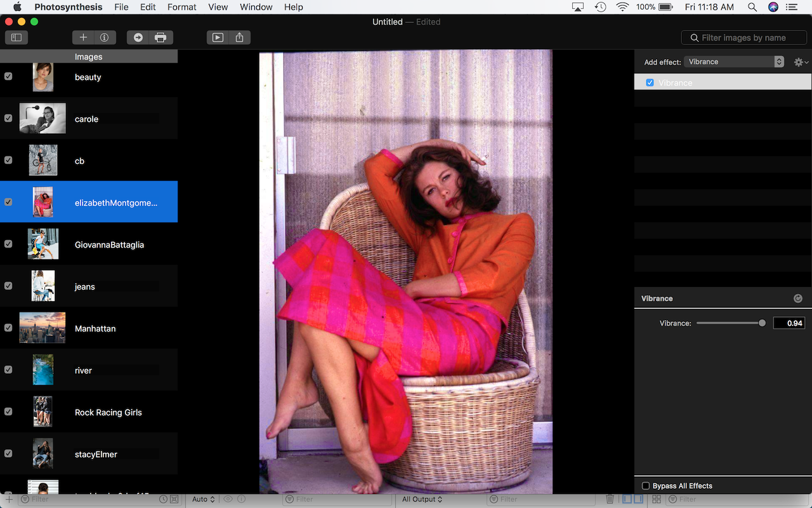Click the Spotlight search icon in the menu bar
This screenshot has width=812, height=508.
coord(752,7)
